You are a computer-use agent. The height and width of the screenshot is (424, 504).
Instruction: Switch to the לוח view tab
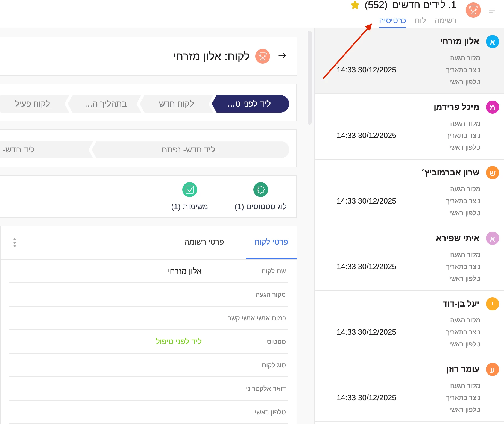420,21
